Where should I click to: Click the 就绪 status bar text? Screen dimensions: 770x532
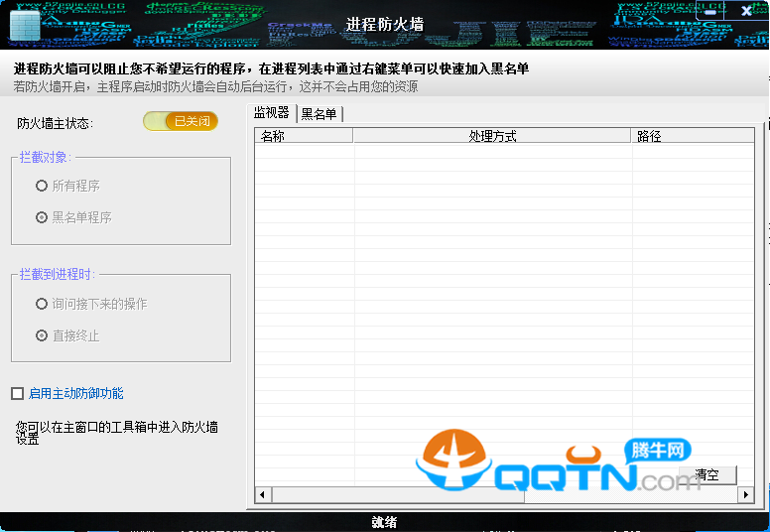pyautogui.click(x=384, y=522)
